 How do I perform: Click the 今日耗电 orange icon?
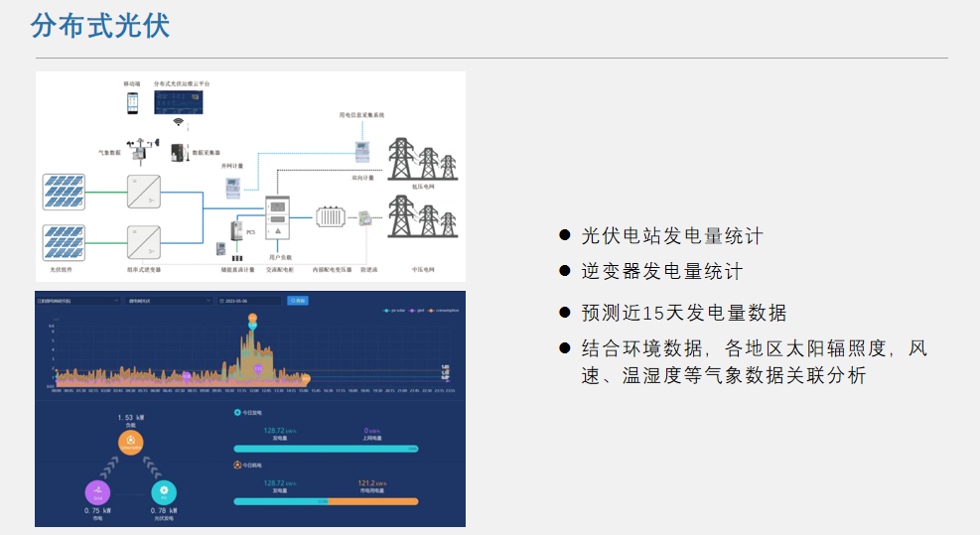pos(237,465)
